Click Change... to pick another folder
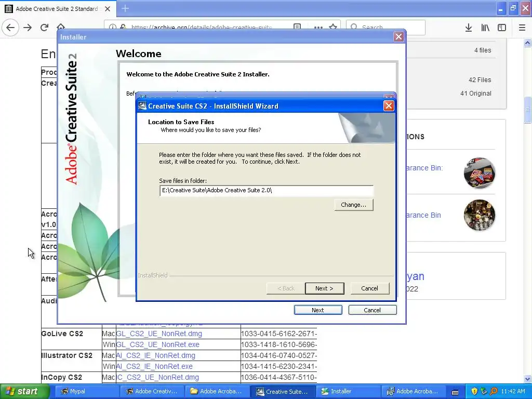 click(x=353, y=205)
